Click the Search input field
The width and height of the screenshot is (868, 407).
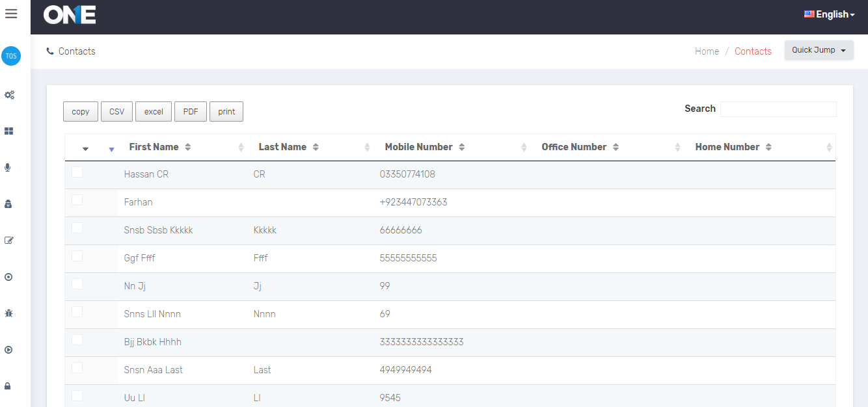pos(778,109)
